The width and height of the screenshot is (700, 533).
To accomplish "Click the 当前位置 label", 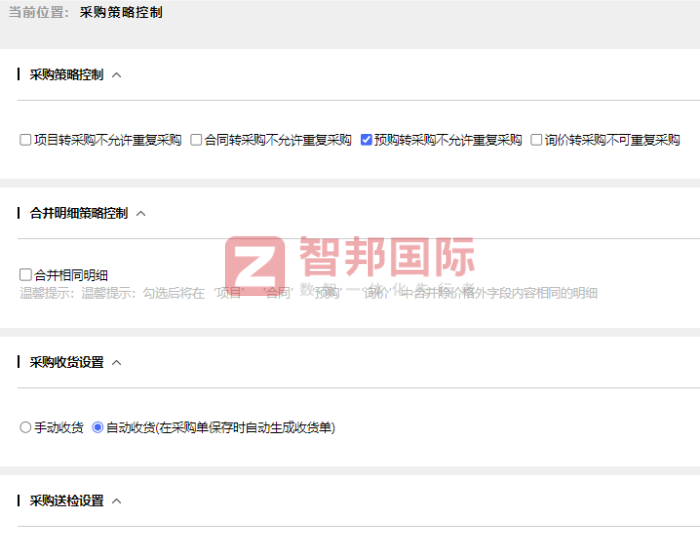I will pyautogui.click(x=38, y=13).
